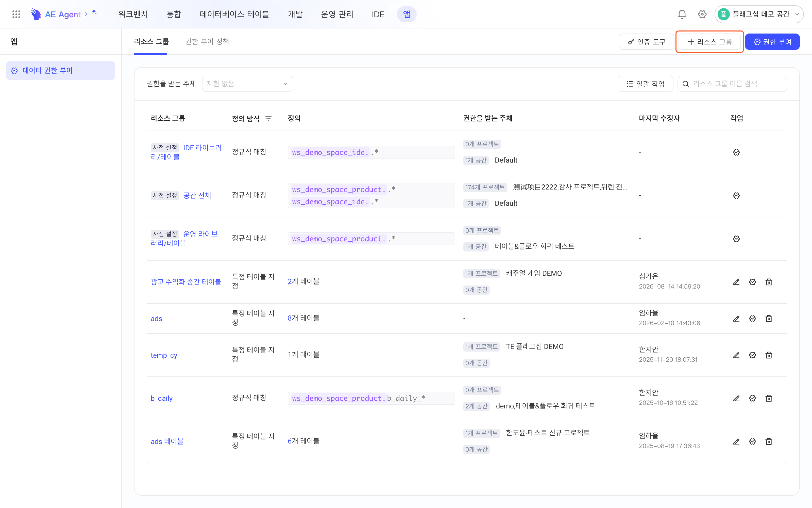Click authorize icon in the ads row

753,319
